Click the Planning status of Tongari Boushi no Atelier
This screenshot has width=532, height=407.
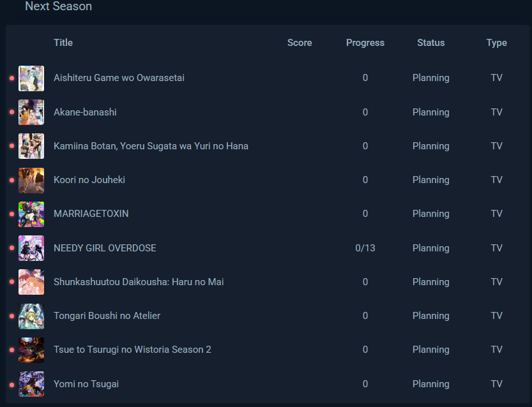[431, 316]
